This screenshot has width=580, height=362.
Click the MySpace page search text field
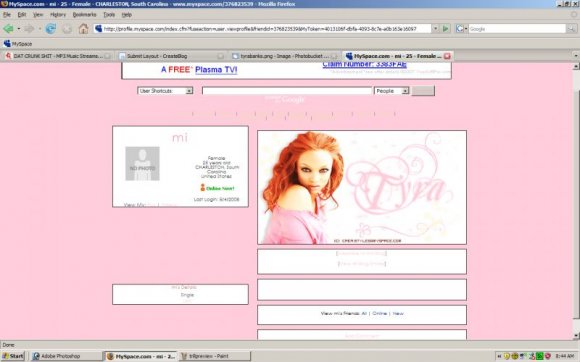[x=287, y=91]
